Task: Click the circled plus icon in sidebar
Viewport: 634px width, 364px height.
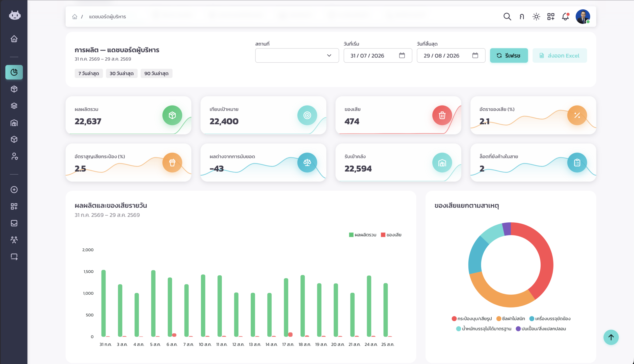Action: pyautogui.click(x=14, y=189)
